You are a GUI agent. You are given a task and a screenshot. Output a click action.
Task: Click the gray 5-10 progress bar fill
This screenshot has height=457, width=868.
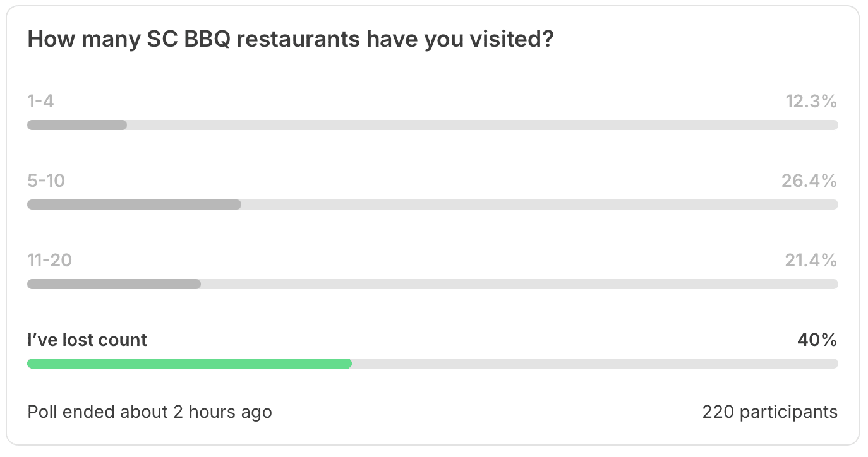(x=134, y=205)
